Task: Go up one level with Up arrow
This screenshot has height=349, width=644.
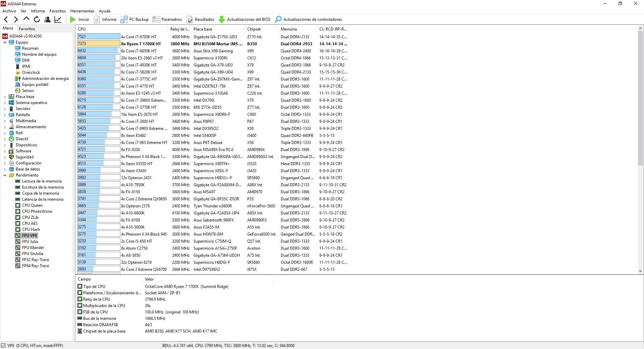Action: [x=26, y=19]
